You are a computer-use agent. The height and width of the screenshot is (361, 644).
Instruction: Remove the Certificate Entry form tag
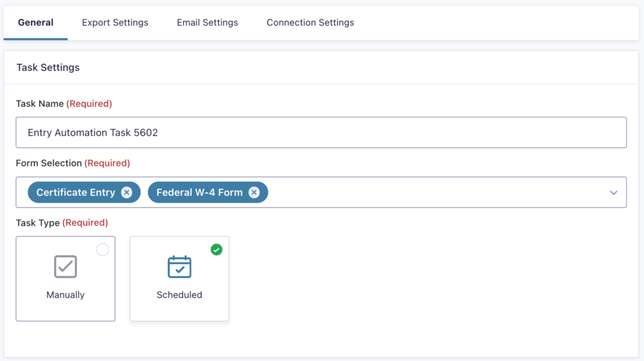(126, 192)
